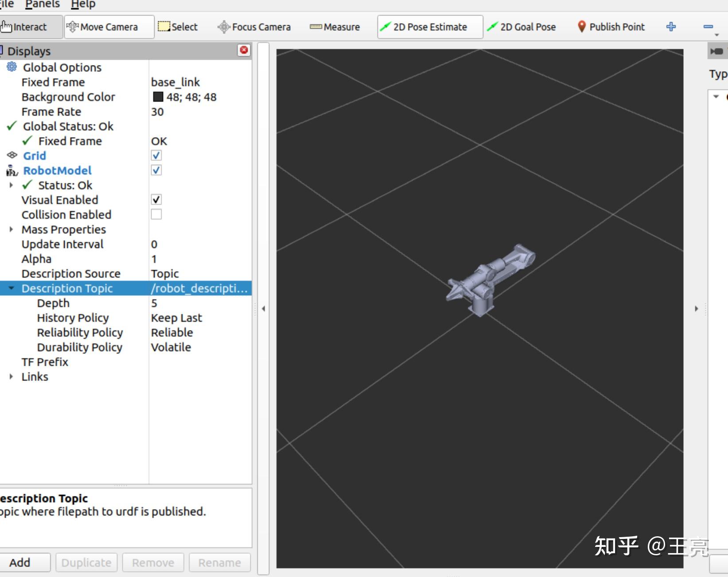Activate 2D Pose Estimate tool
This screenshot has width=728, height=577.
430,27
